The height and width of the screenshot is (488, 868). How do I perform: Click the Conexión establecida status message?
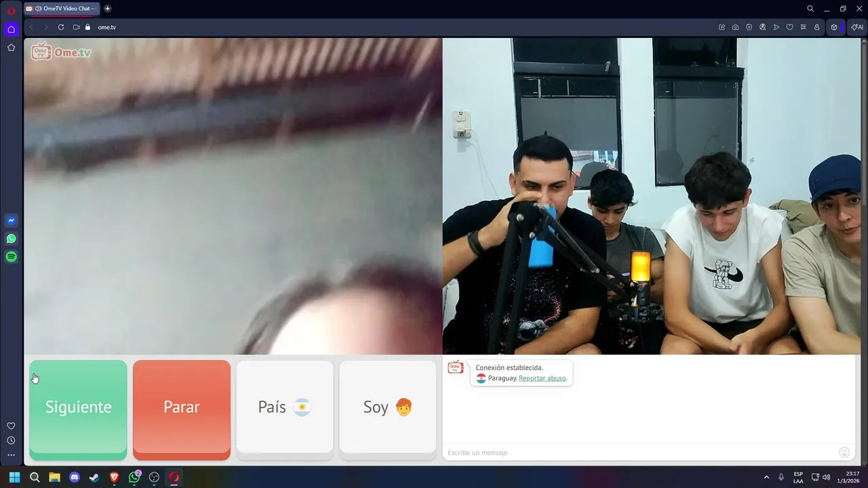tap(509, 368)
